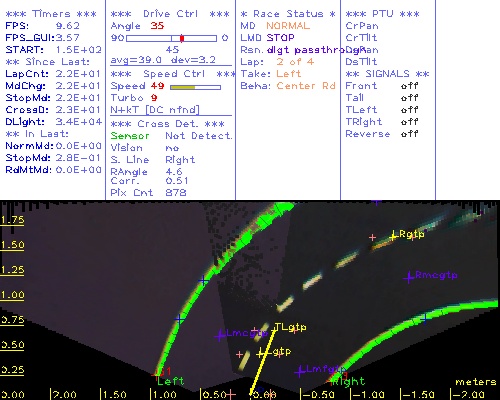Click the yellow LRgtp cross marker

[x=394, y=236]
